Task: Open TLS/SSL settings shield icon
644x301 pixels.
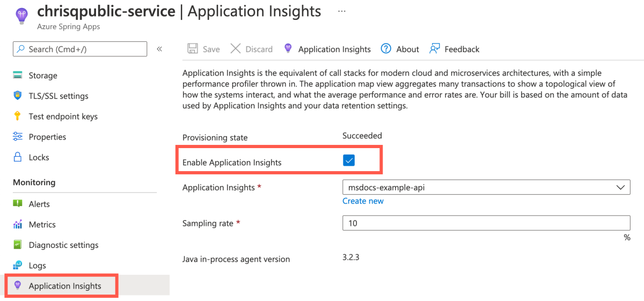Action: (18, 96)
